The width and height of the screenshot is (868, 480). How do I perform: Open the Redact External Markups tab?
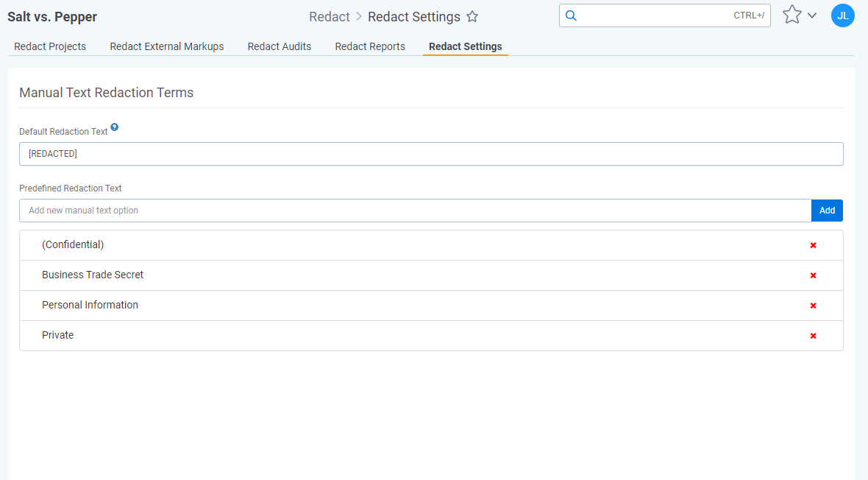[x=167, y=46]
